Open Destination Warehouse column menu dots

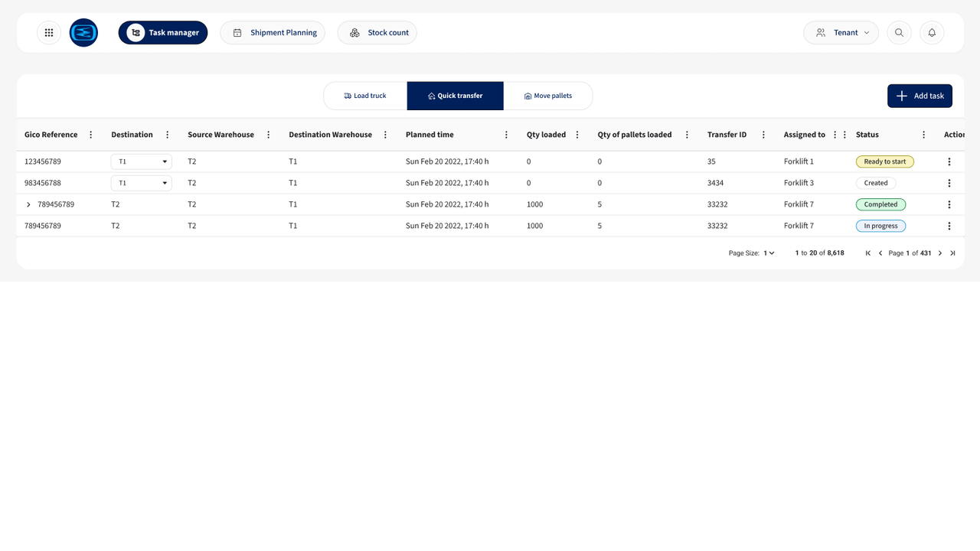pos(386,135)
